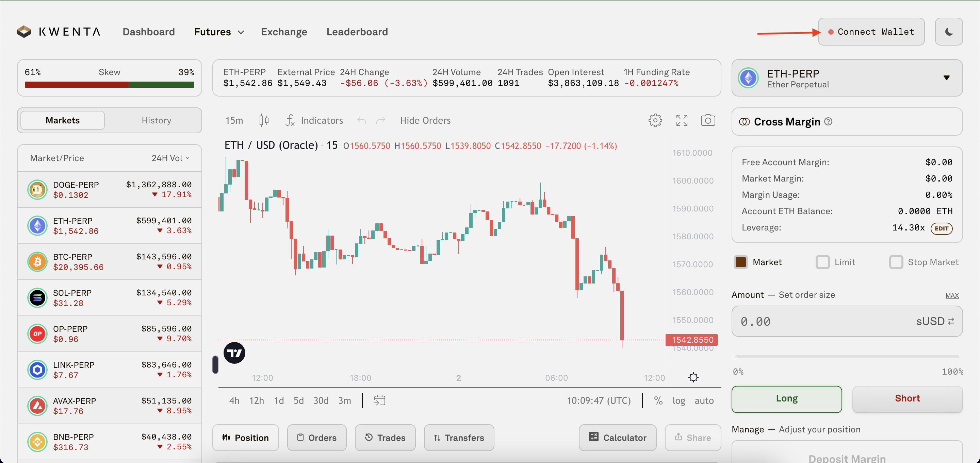Screen dimensions: 980x463
Task: Swap sUSD currency denomination icon
Action: (951, 322)
